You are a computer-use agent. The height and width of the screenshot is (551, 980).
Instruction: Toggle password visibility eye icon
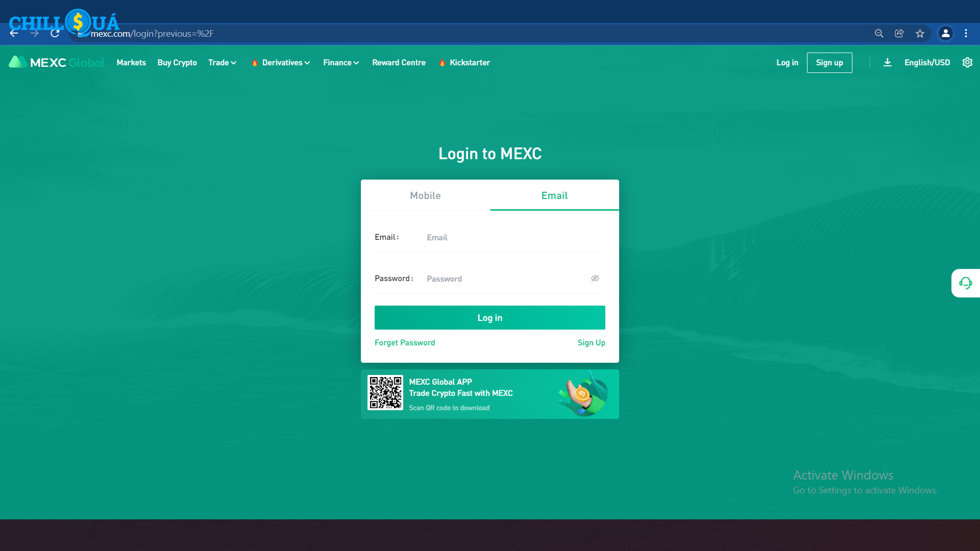pos(595,279)
